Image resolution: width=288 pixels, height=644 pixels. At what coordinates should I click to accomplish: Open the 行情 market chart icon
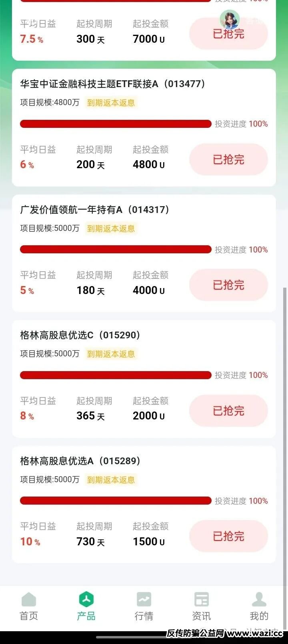pos(144,600)
